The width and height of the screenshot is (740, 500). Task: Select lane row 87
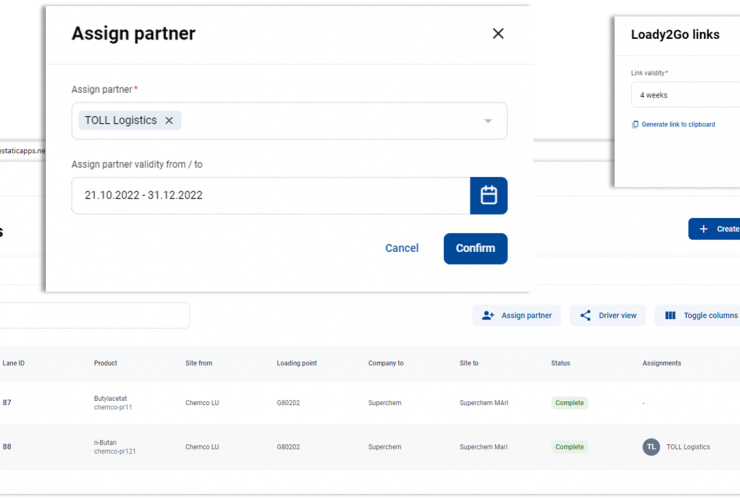(x=370, y=403)
